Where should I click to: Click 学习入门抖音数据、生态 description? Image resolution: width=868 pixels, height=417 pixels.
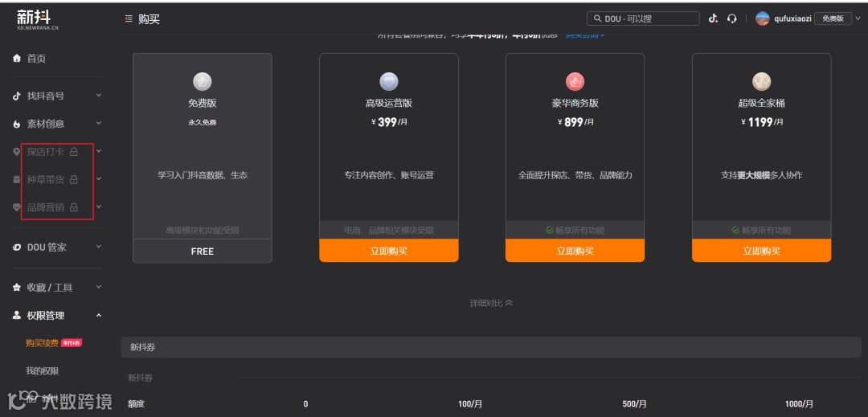(x=202, y=175)
